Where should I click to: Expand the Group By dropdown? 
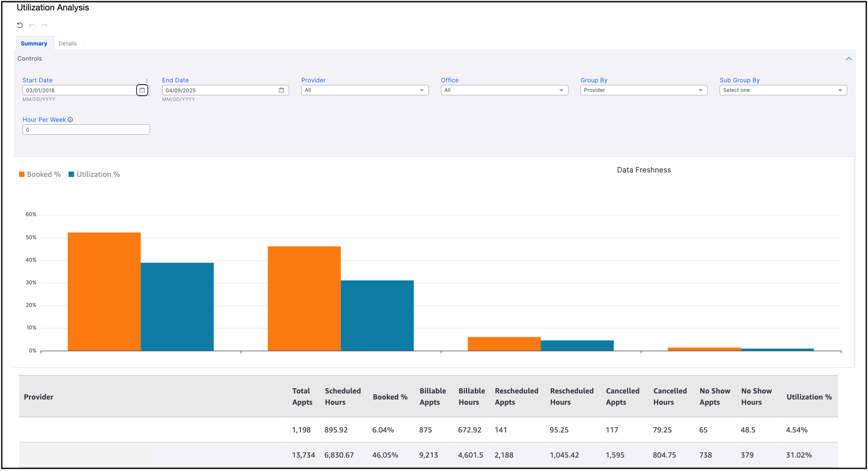coord(644,90)
